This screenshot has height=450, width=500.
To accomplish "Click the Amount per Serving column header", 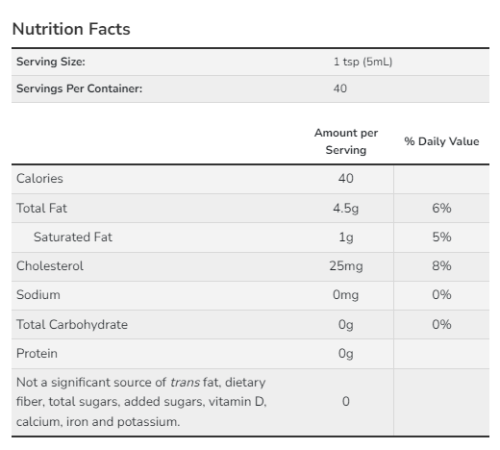I will pyautogui.click(x=346, y=141).
